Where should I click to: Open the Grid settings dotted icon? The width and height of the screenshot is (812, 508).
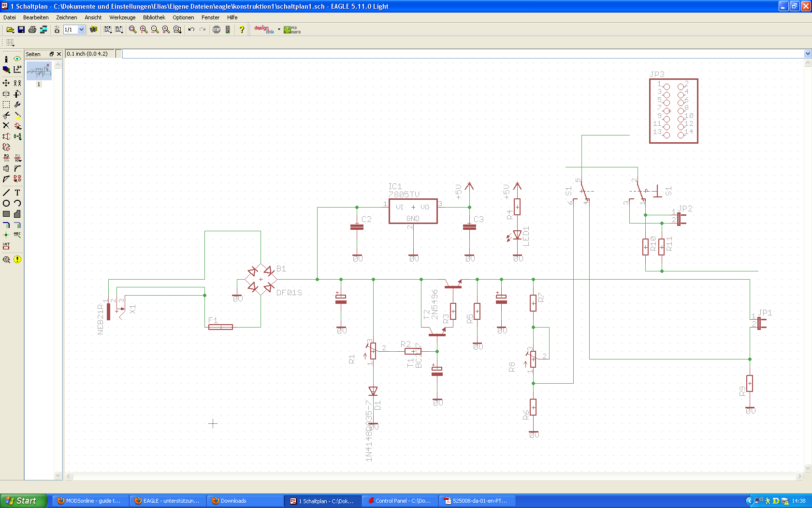click(10, 43)
